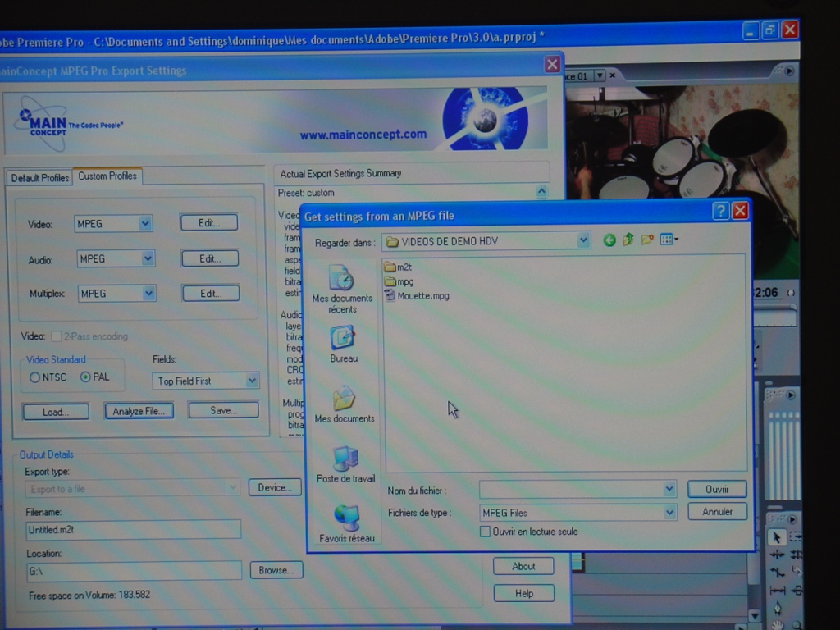Click the Location input field
This screenshot has width=840, height=630.
tap(134, 571)
